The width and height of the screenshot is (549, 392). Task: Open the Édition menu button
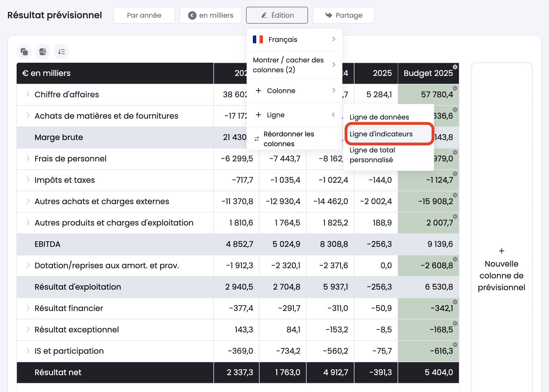pos(277,15)
